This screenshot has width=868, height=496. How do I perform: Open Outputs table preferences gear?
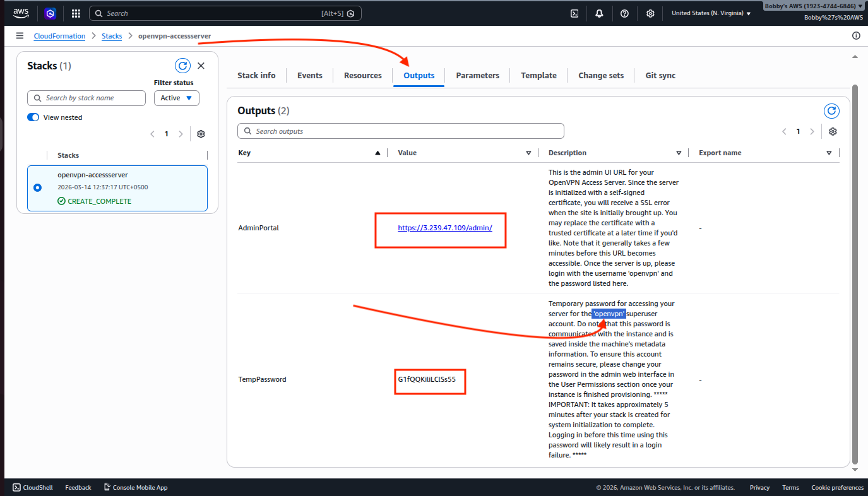(x=833, y=131)
